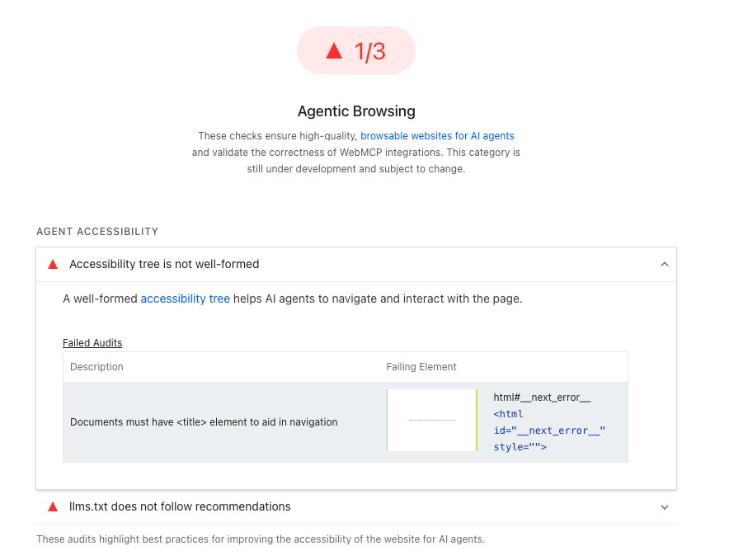Click the Failed Audits heading
The image size is (729, 560).
click(92, 343)
